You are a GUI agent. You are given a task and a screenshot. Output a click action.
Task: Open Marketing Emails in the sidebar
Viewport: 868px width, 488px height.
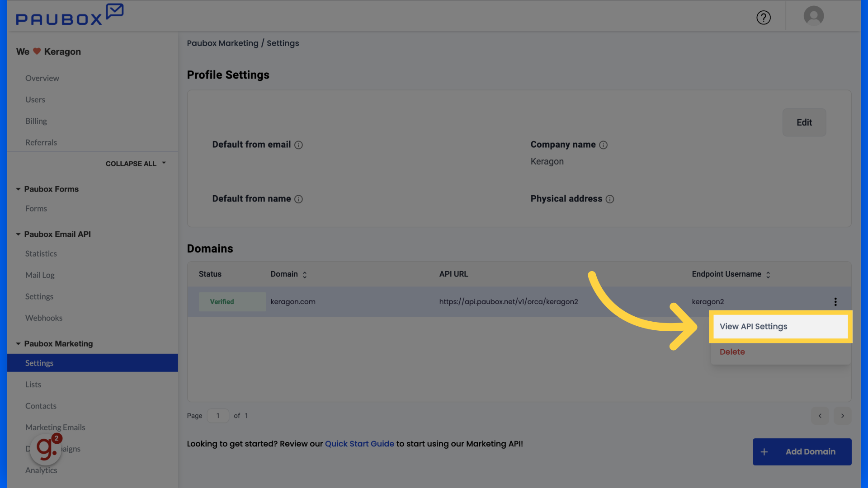55,427
